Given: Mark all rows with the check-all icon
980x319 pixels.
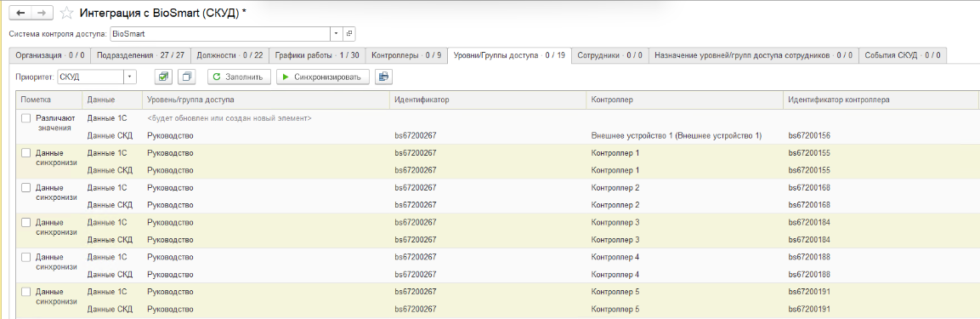Looking at the screenshot, I should coord(162,77).
